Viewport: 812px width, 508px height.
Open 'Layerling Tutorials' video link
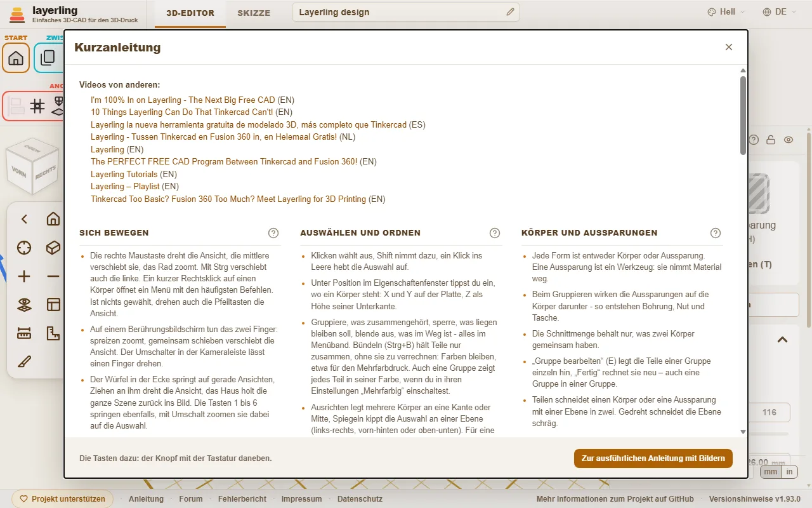click(x=124, y=174)
